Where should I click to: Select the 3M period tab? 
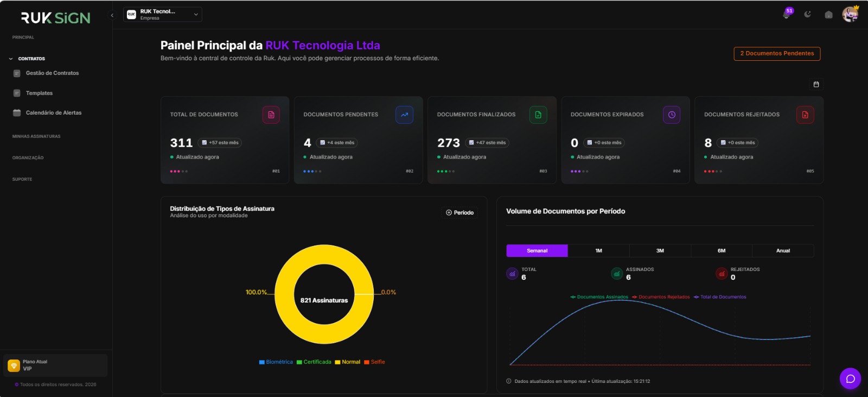(660, 250)
